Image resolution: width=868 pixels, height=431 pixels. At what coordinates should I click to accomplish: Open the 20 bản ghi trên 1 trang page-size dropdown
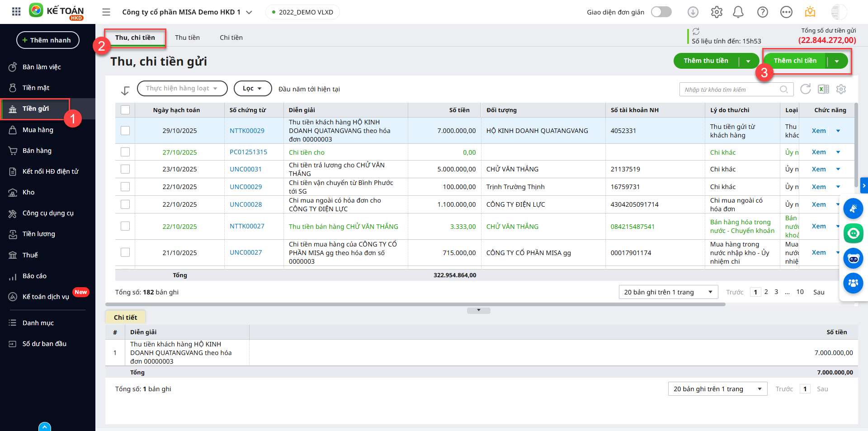point(668,292)
